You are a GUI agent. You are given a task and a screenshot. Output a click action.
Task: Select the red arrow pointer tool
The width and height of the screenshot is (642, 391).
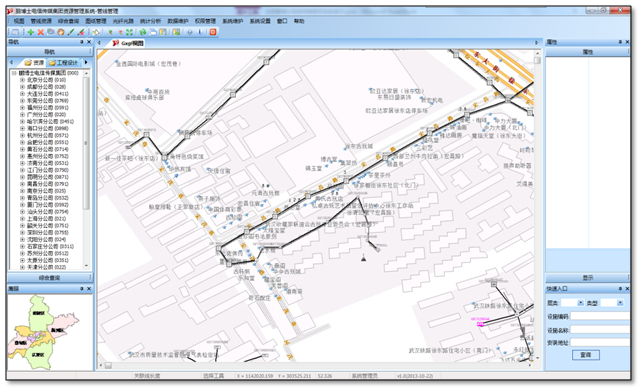click(120, 32)
